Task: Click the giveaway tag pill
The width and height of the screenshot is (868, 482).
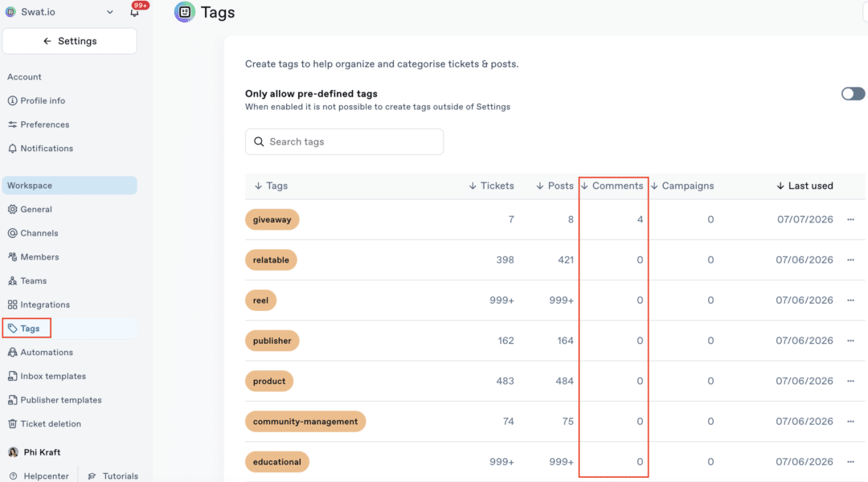Action: point(272,219)
